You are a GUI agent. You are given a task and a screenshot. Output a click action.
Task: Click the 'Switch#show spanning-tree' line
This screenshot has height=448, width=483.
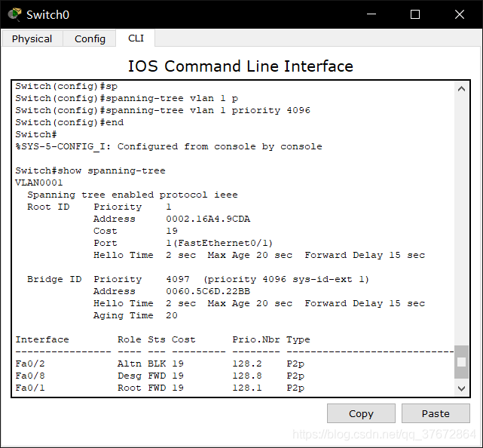pos(90,170)
